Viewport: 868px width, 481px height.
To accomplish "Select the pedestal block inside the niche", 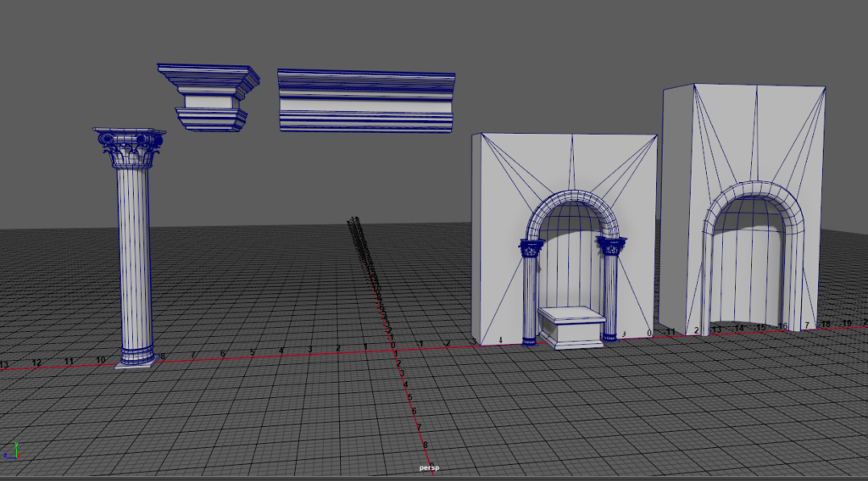I will [572, 328].
